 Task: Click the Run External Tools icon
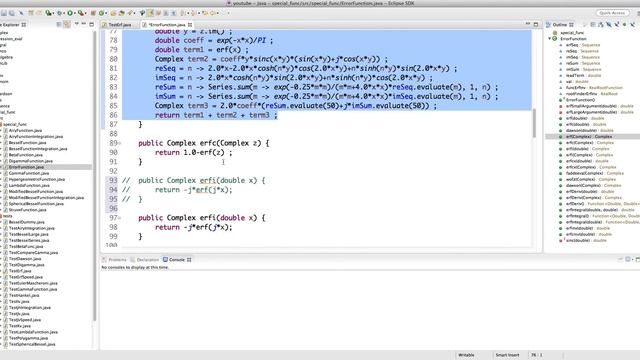[x=81, y=13]
